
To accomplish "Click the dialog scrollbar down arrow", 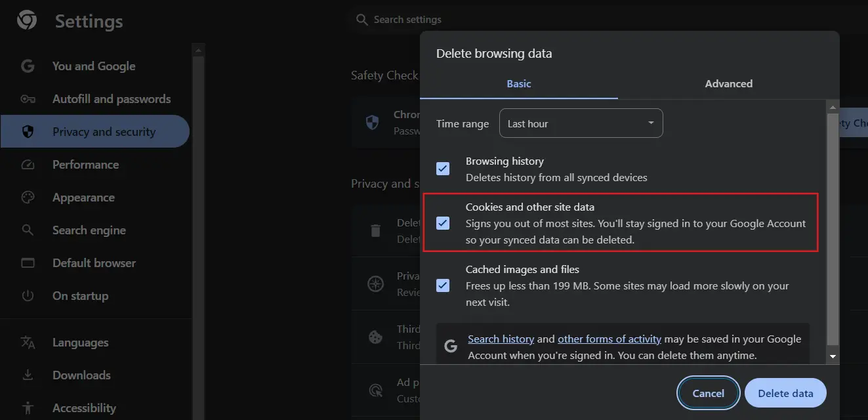I will click(833, 356).
